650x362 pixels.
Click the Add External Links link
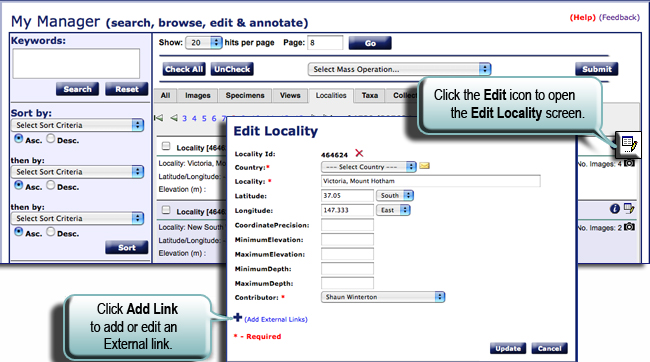pos(276,319)
